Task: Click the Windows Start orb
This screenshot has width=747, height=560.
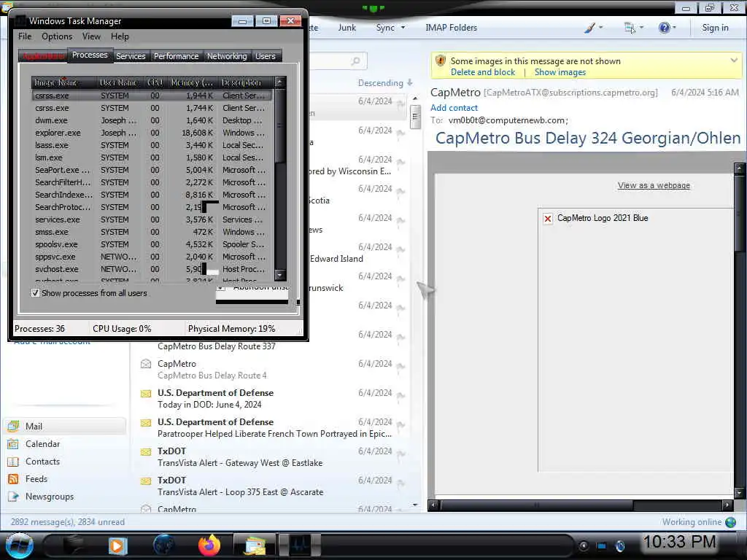Action: (x=18, y=545)
